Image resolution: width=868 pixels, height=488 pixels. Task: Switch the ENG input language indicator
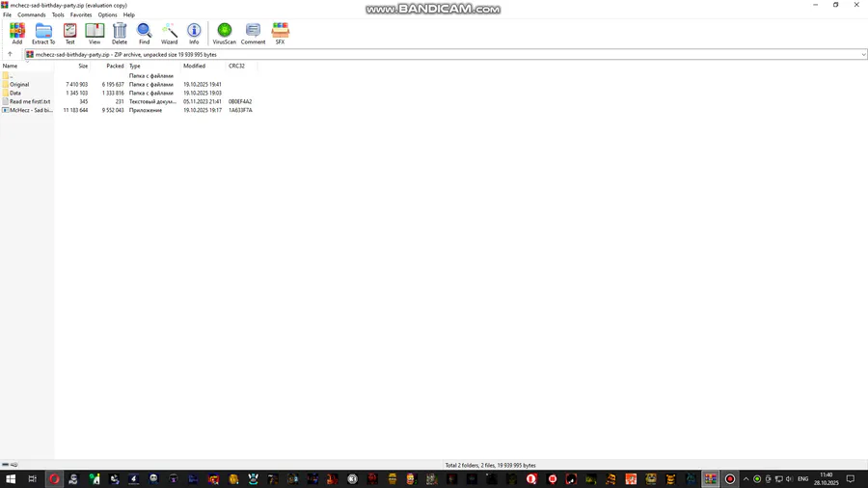802,479
